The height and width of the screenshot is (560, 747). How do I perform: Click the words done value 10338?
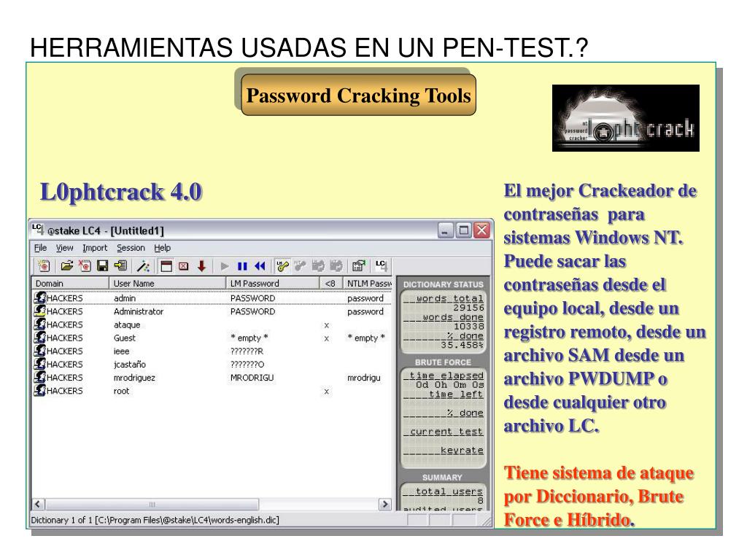tap(468, 326)
